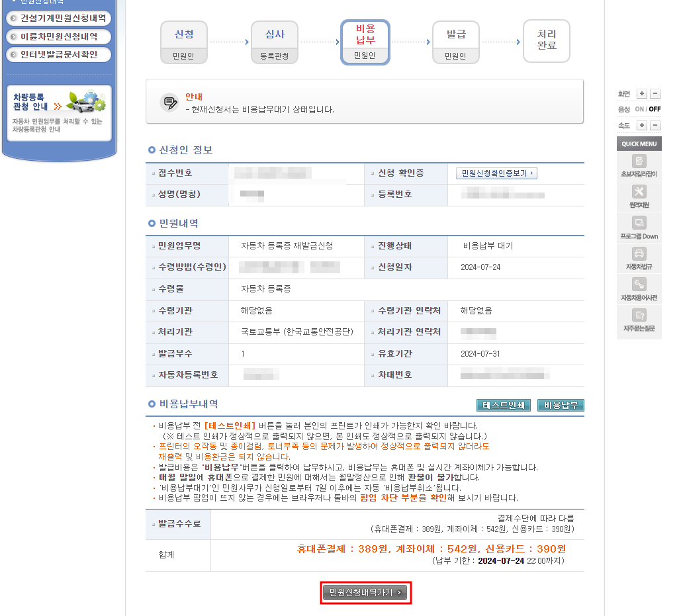Click the 테스트인쇄 button

(x=504, y=406)
